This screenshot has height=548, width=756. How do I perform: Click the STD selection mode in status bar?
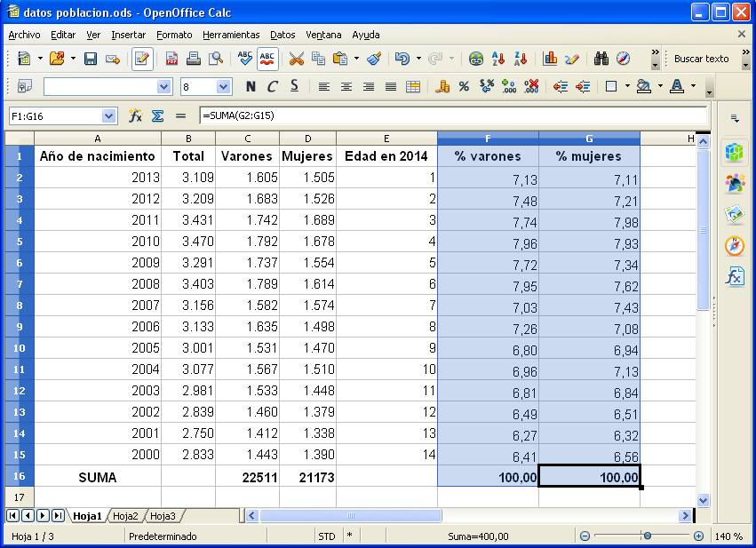(x=327, y=536)
